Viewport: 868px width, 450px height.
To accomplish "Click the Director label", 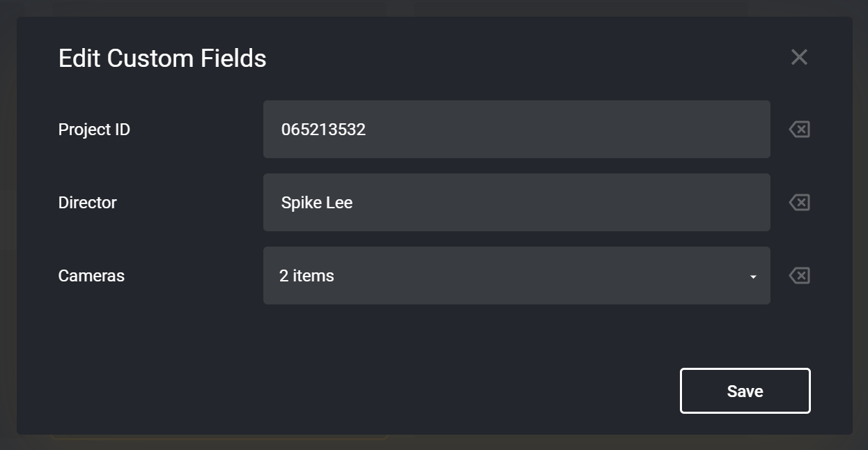I will (88, 203).
